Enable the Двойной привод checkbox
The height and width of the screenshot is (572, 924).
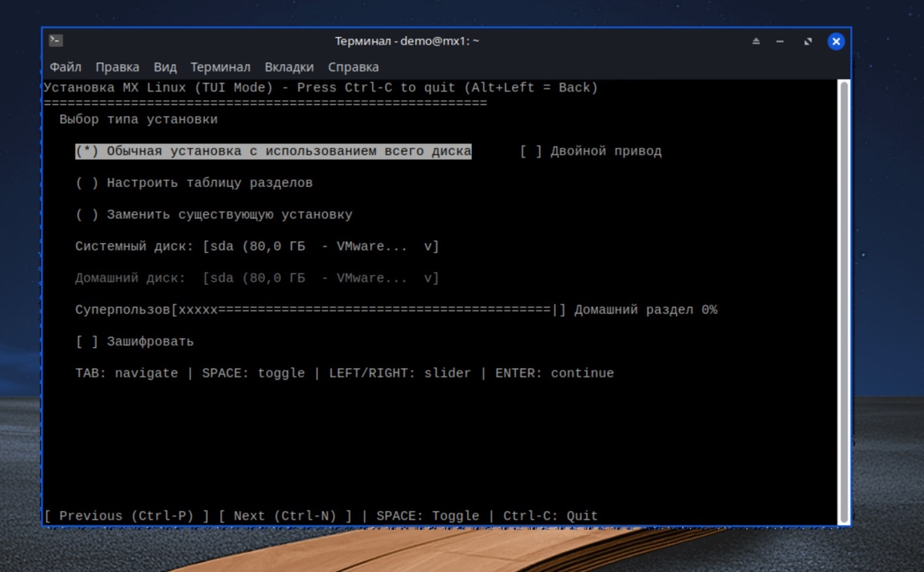pyautogui.click(x=591, y=151)
